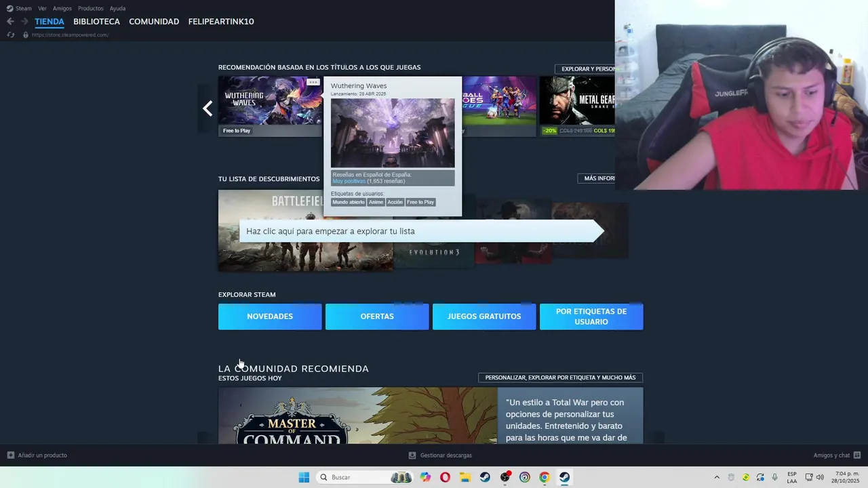Click the Acción user tag
The image size is (868, 488).
395,202
